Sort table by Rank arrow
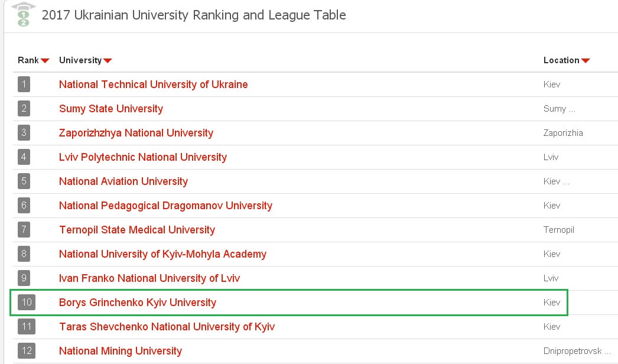 45,61
